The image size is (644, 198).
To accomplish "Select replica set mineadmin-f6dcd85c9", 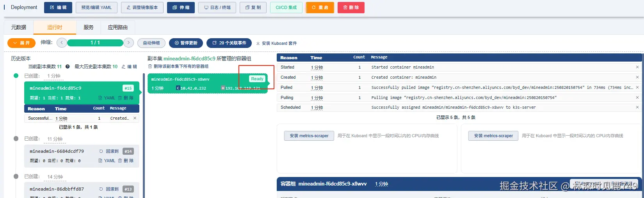I will tap(82, 92).
